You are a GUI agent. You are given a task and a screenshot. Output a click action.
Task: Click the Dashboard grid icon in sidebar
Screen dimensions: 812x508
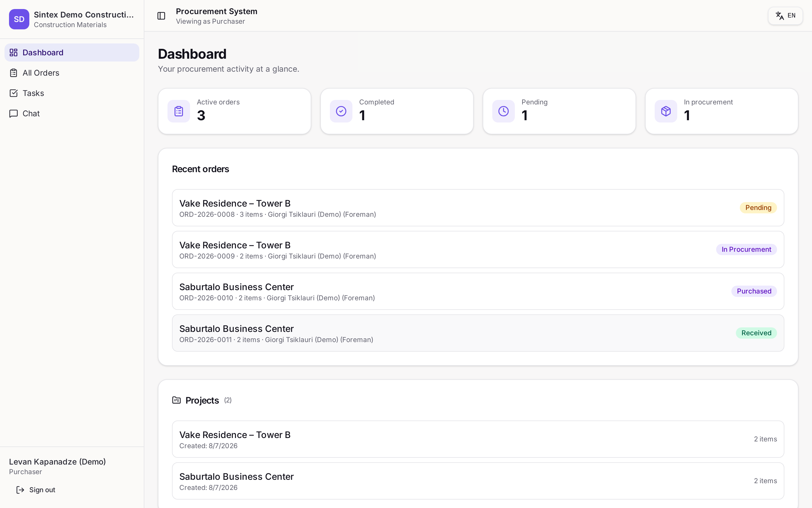click(14, 52)
